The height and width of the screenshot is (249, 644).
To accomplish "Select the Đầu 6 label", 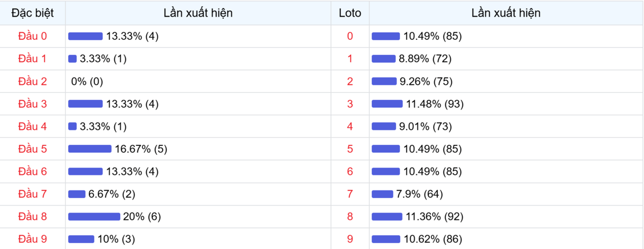I will click(33, 172).
